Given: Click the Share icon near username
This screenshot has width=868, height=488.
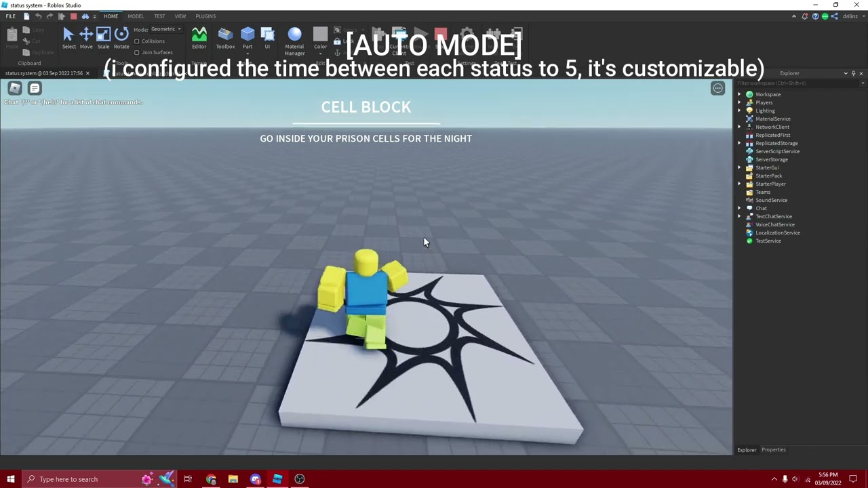Looking at the screenshot, I should [x=835, y=16].
